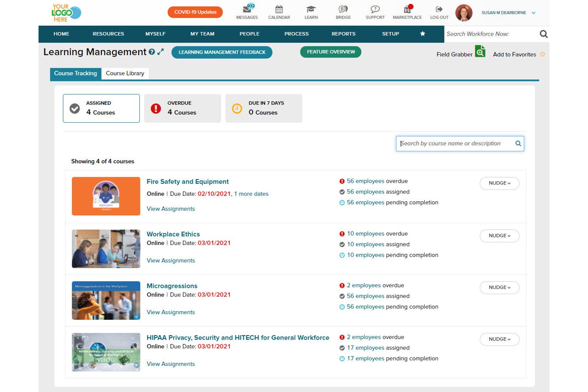Select the Course Tracking tab
The height and width of the screenshot is (392, 588).
[x=75, y=73]
